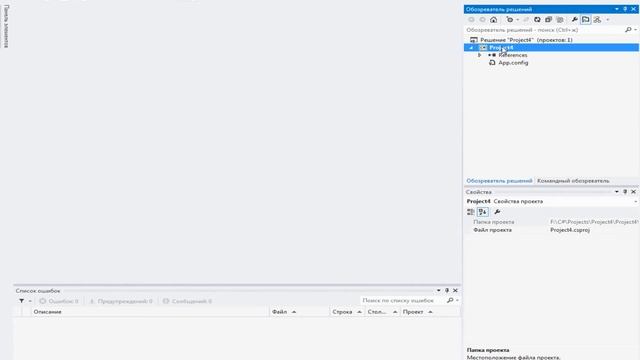Screen dimensions: 640x360
Task: Click the View Class Diagram icon
Action: [x=597, y=20]
